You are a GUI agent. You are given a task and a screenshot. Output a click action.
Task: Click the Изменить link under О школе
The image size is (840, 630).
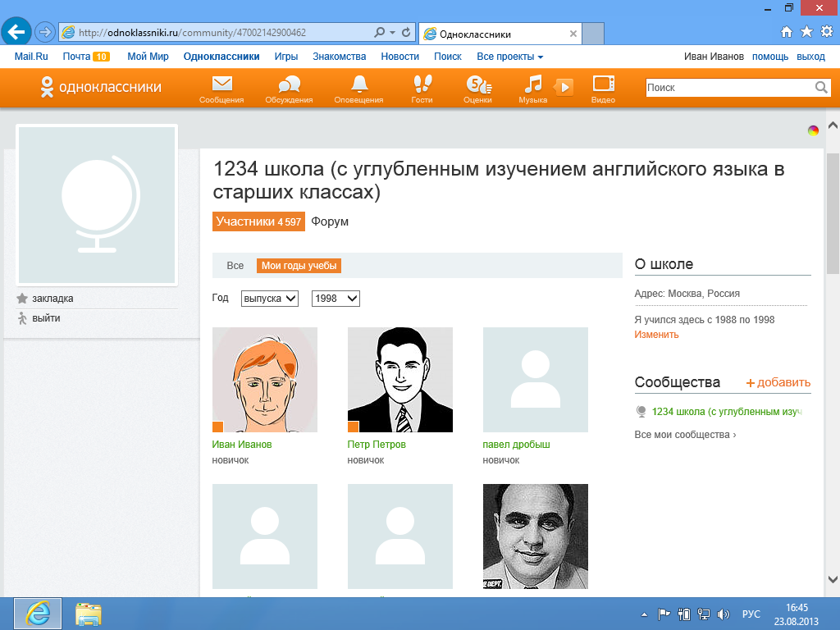coord(656,335)
